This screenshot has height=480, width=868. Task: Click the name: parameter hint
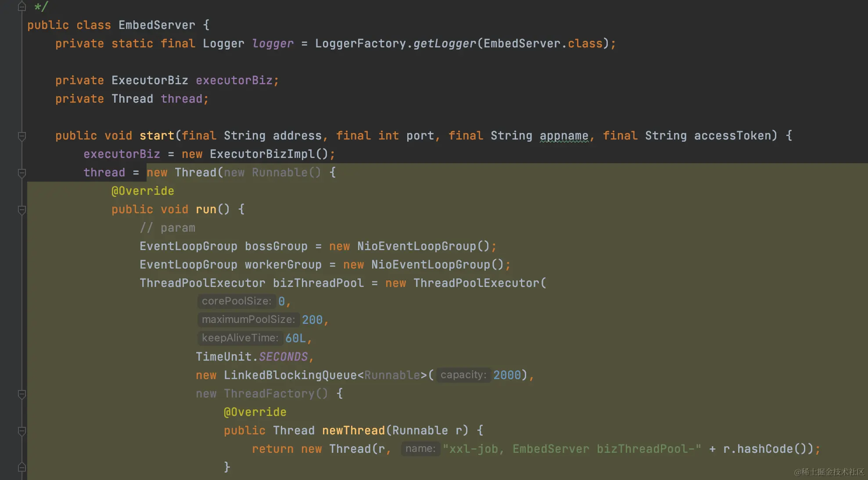pos(420,448)
